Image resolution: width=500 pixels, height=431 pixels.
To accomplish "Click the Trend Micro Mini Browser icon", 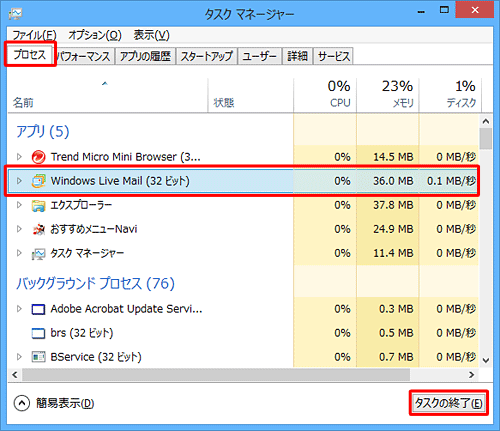I will pos(38,157).
